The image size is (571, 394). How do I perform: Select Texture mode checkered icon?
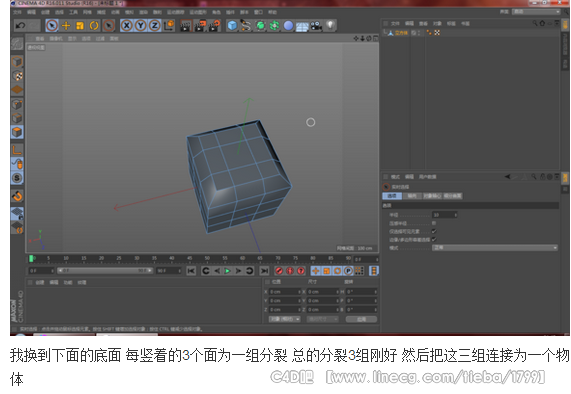coord(17,76)
